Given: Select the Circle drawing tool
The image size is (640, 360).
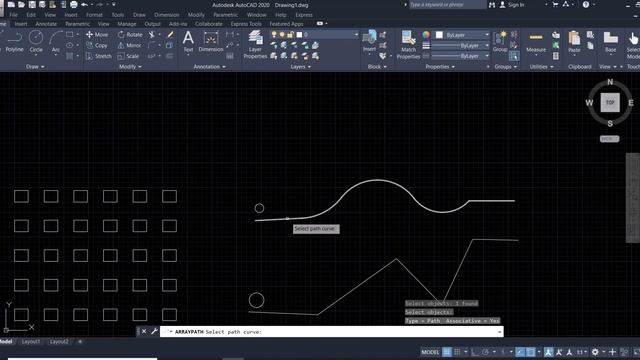Looking at the screenshot, I should click(36, 42).
